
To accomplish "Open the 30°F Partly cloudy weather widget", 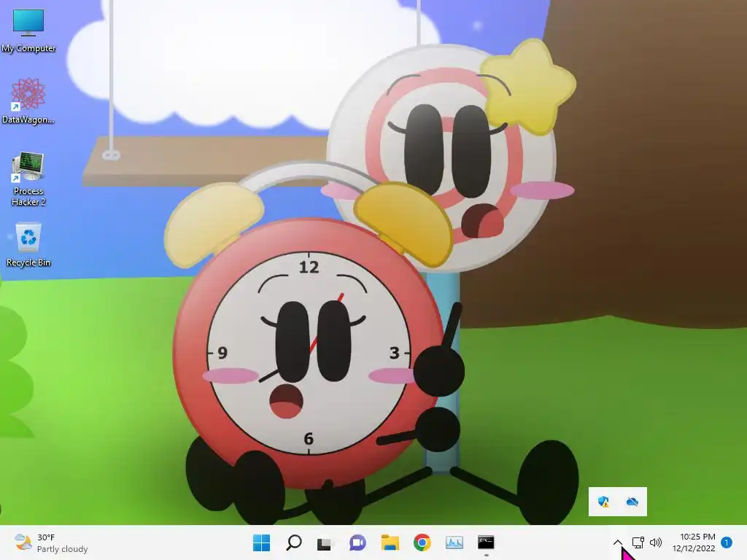I will point(52,542).
